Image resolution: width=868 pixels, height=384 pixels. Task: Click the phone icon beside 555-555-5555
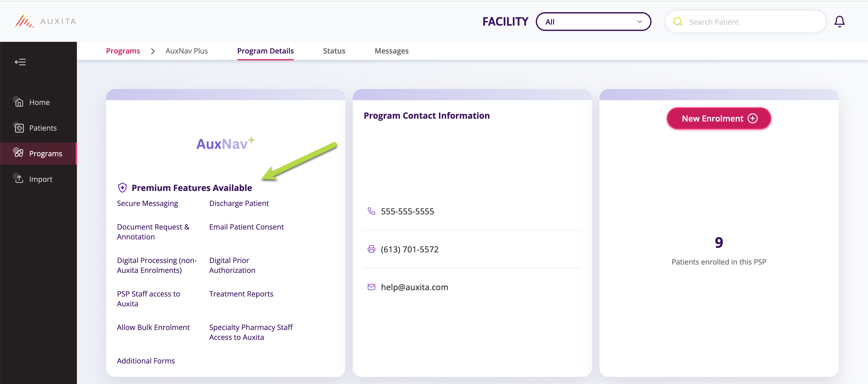371,211
